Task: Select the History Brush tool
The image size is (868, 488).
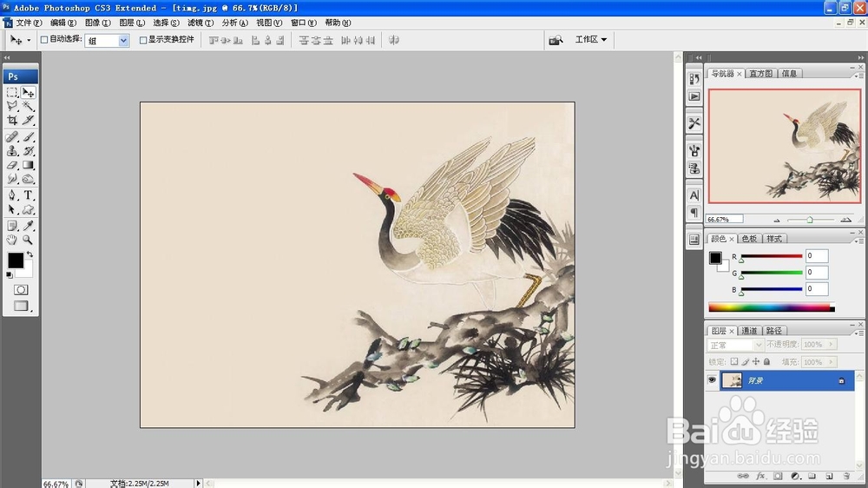Action: pyautogui.click(x=29, y=151)
